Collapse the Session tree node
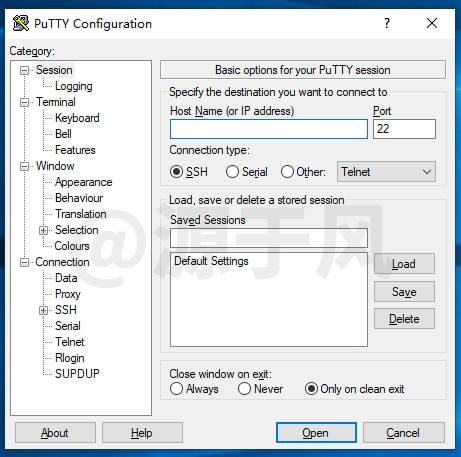The width and height of the screenshot is (461, 457). (x=24, y=70)
